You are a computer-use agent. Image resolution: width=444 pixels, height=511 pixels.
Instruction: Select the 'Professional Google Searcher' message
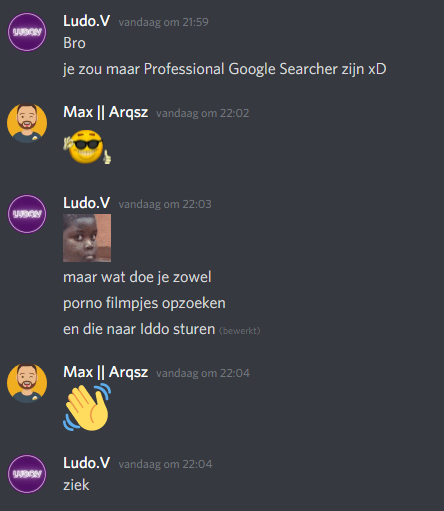click(225, 69)
